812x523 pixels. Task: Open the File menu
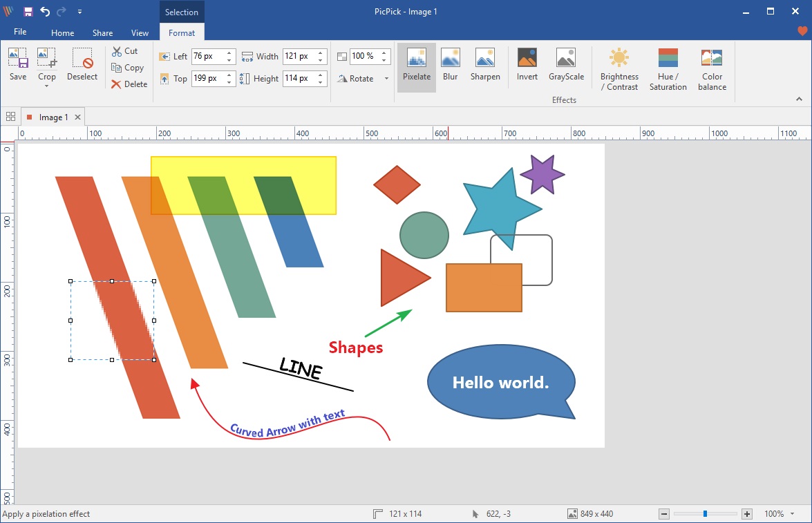20,32
